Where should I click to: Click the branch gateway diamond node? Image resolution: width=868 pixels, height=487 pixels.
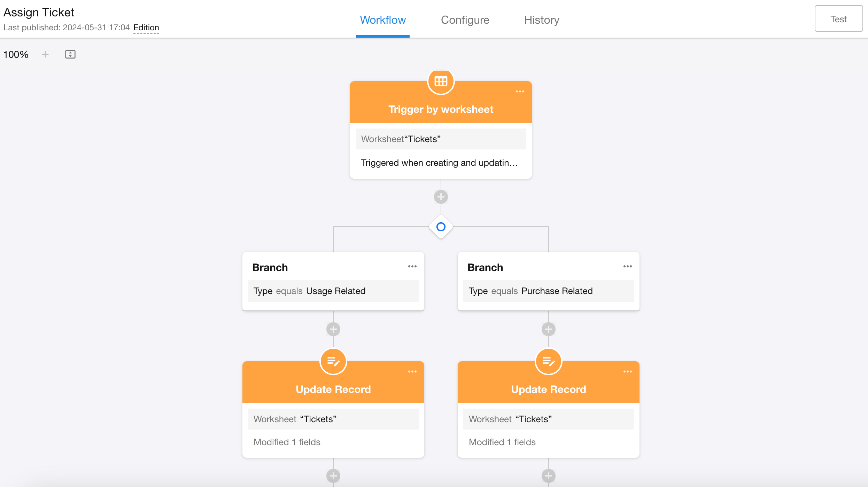[x=441, y=227]
